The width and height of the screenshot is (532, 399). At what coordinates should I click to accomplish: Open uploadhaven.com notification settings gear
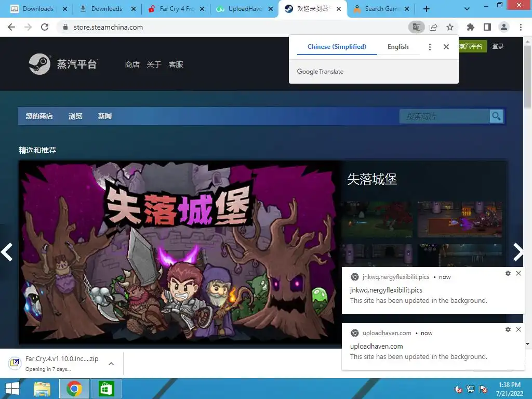pyautogui.click(x=508, y=329)
